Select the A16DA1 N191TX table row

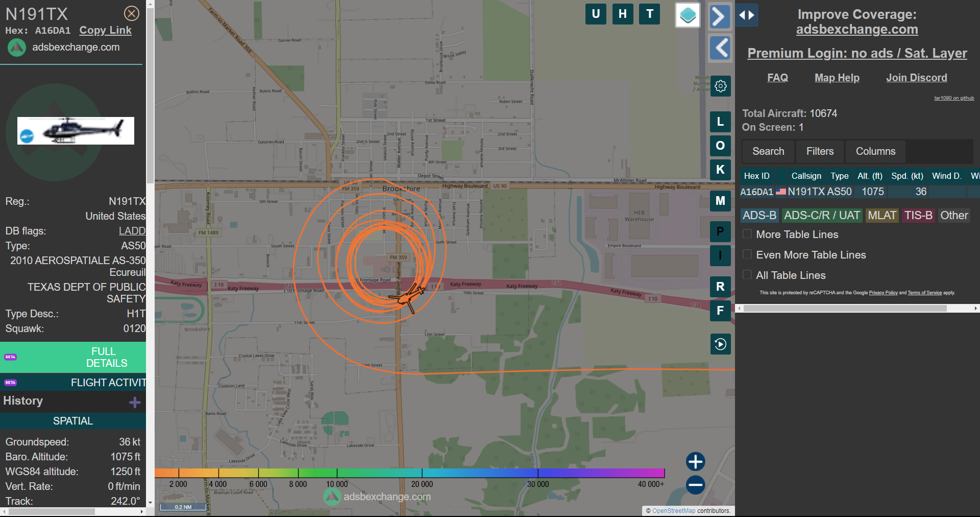860,192
